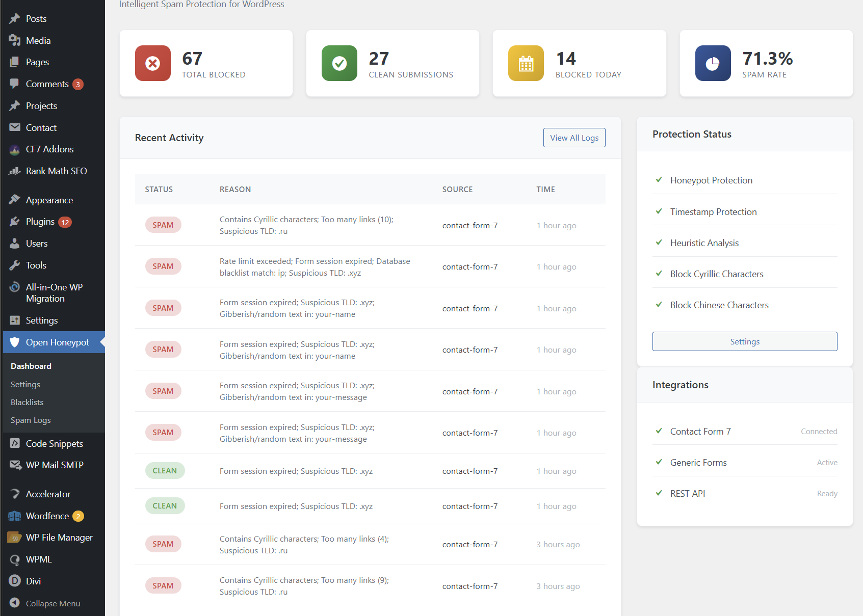
Task: Click the Open Honeypot shield icon
Action: pyautogui.click(x=15, y=342)
